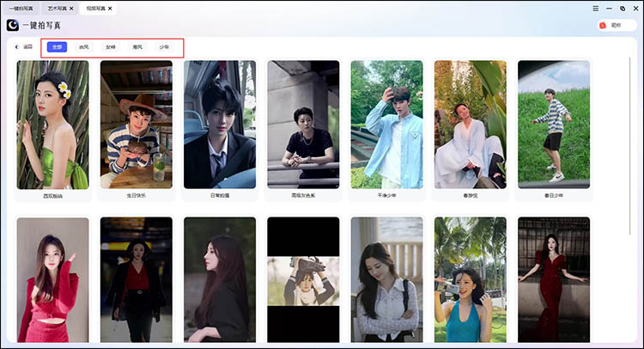Click the 日常拍摄 caption
Image resolution: width=644 pixels, height=349 pixels.
[220, 196]
